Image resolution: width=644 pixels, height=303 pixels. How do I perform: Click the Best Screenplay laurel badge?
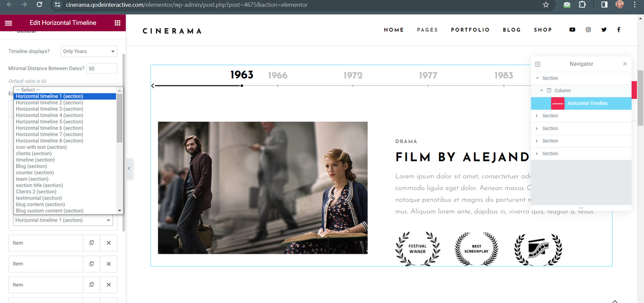(476, 249)
